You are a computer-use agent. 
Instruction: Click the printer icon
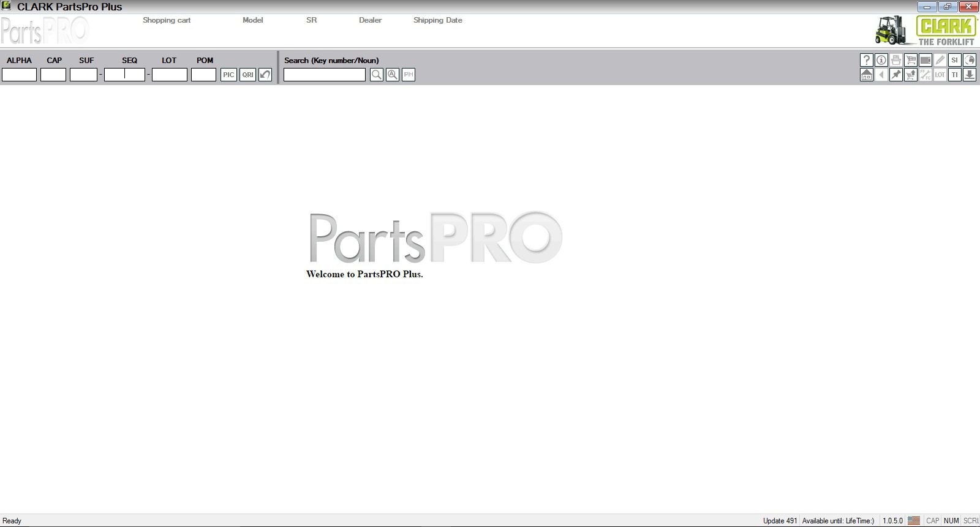(895, 60)
